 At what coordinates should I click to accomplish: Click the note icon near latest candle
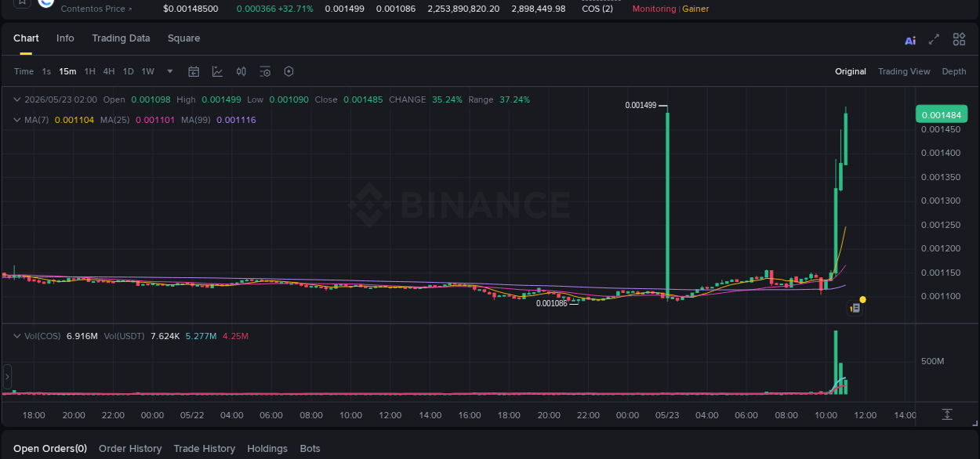tap(855, 309)
